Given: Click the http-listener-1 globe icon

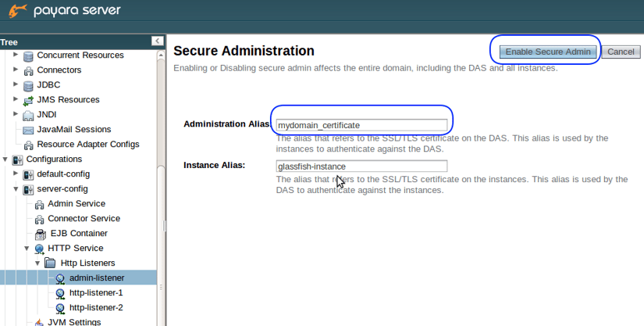Looking at the screenshot, I should 60,293.
